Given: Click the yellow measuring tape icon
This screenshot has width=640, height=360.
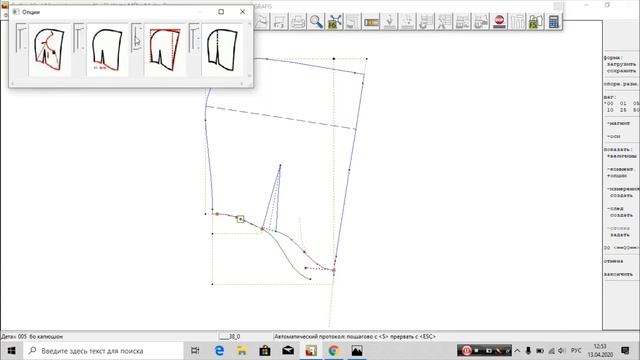Looking at the screenshot, I should coord(371,21).
